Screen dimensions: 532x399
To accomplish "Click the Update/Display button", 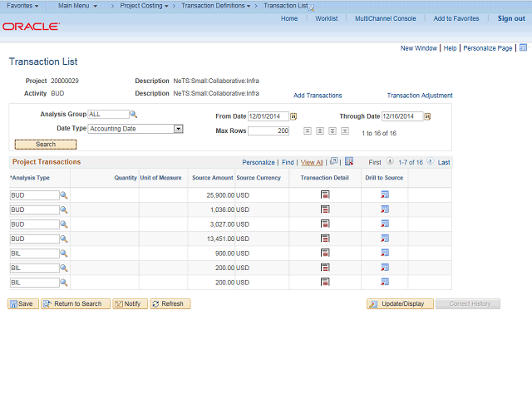I will pos(399,303).
